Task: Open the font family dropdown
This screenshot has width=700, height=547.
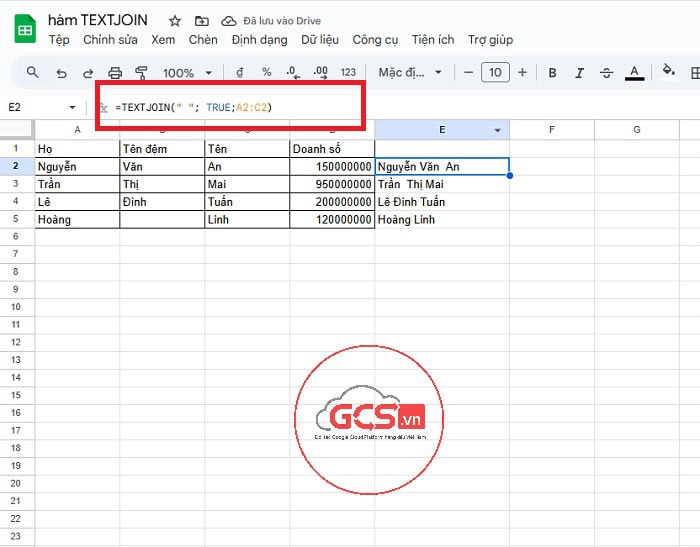Action: [x=410, y=73]
